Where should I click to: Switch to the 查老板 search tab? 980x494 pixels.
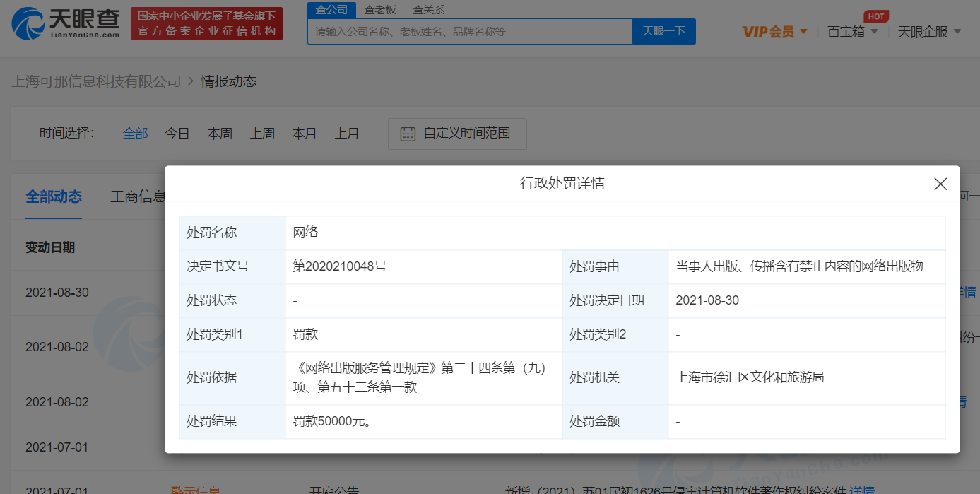[x=380, y=10]
